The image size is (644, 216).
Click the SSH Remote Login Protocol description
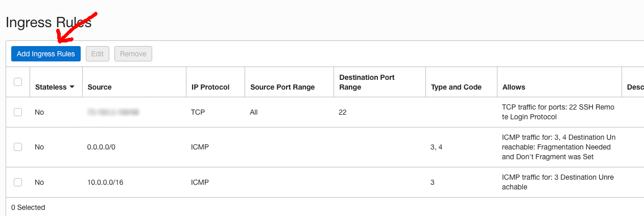[558, 112]
